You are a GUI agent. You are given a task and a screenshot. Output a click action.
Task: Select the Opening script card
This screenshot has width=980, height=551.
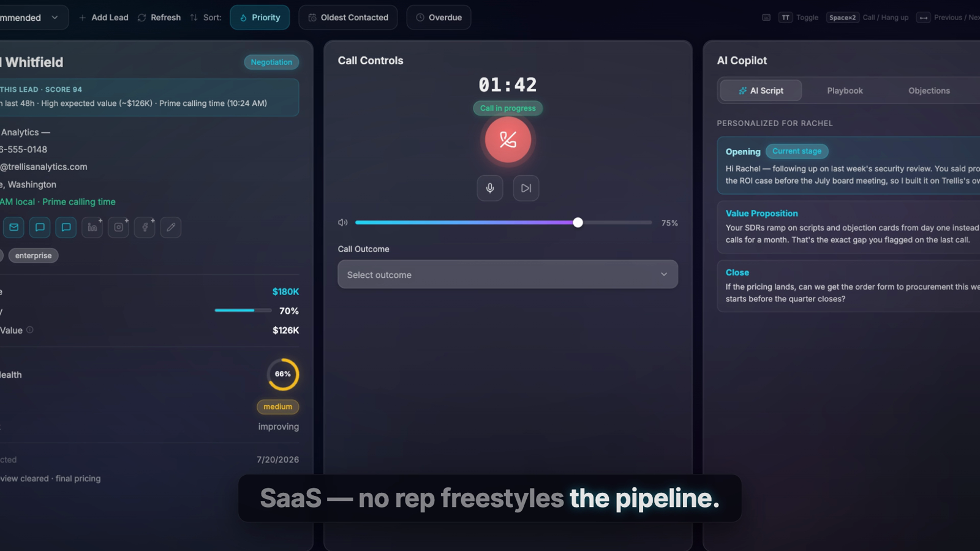(x=849, y=165)
